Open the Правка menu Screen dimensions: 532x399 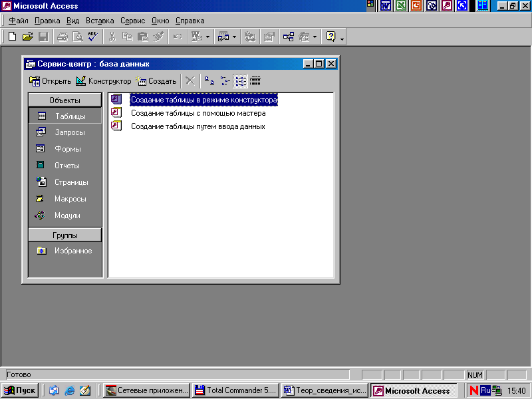coord(47,21)
